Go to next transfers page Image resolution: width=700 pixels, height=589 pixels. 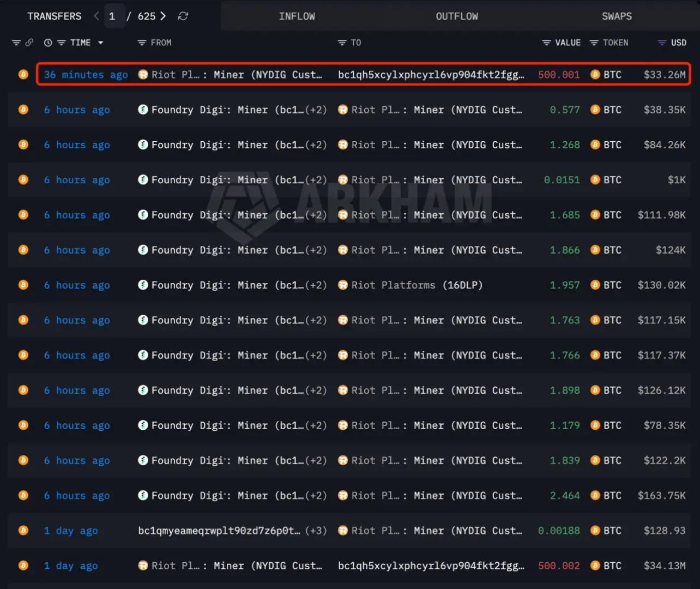coord(163,16)
